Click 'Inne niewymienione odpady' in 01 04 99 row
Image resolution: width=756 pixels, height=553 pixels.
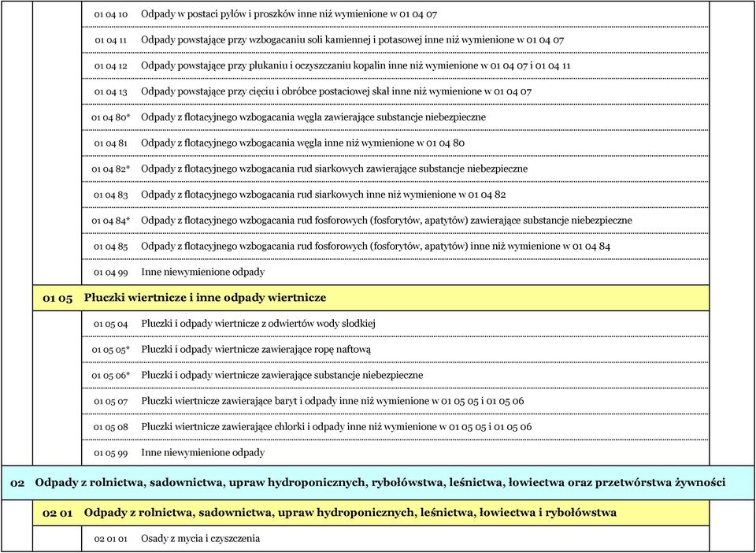click(x=203, y=273)
